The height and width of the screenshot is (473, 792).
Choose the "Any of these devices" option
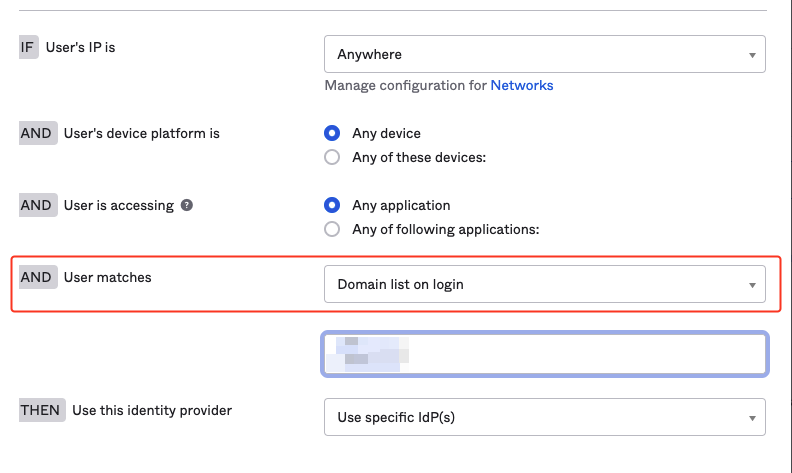333,157
